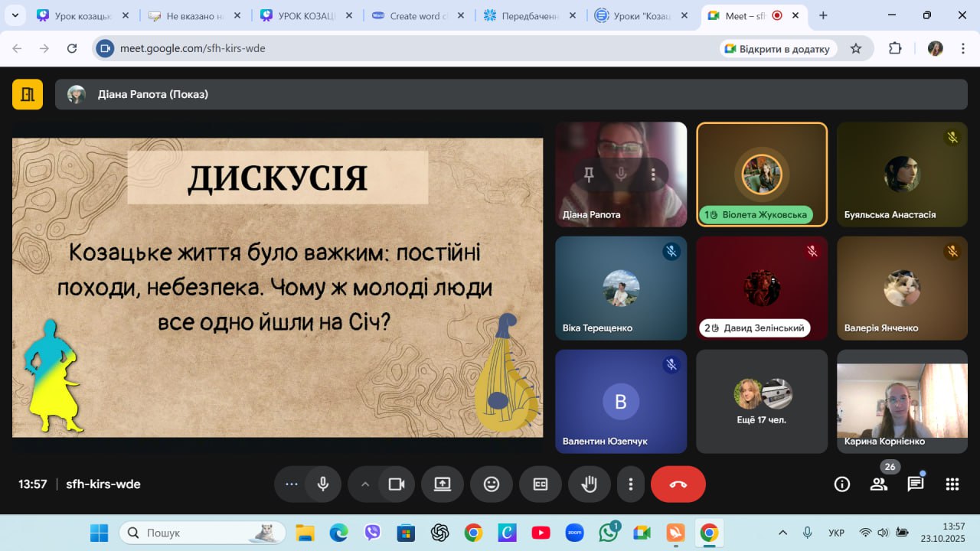The height and width of the screenshot is (551, 980).
Task: Toggle closed captions button
Action: (540, 484)
